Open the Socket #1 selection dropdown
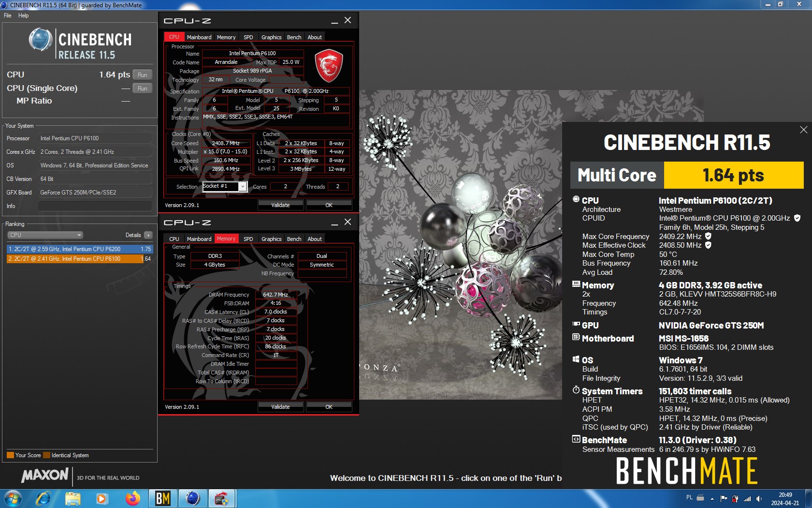Screen dimensions: 812x508 click(225, 186)
